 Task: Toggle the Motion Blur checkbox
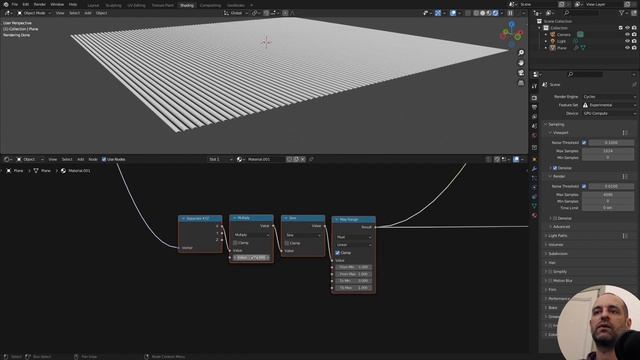(x=550, y=280)
